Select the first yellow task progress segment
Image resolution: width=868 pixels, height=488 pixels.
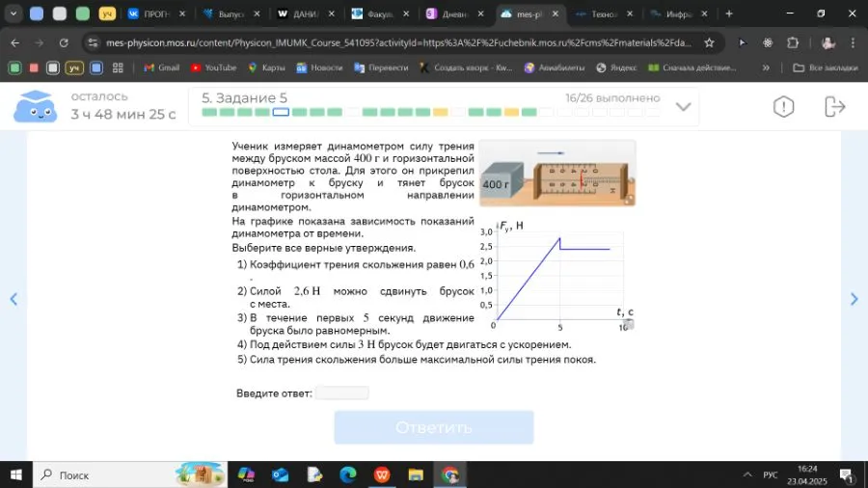(x=441, y=112)
